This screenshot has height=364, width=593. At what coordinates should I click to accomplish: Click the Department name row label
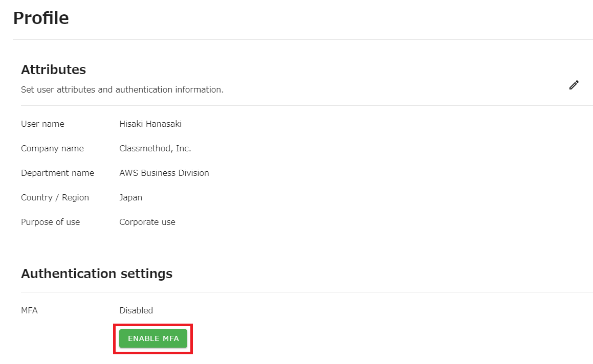click(x=57, y=173)
